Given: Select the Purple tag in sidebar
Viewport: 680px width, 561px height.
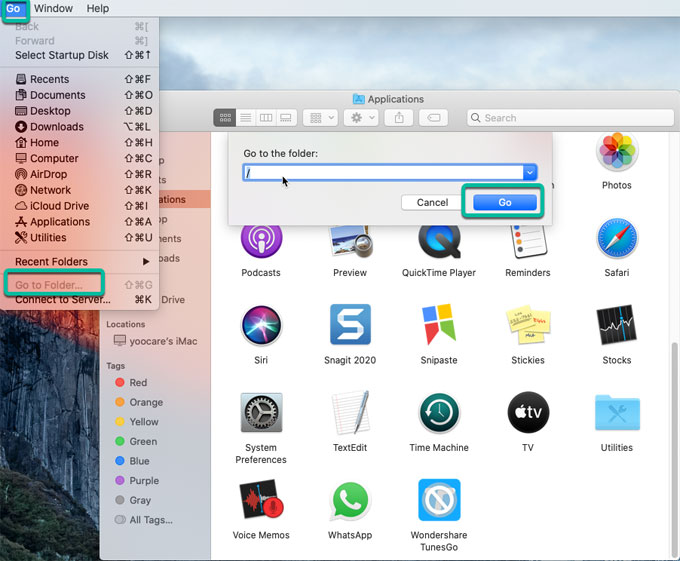Looking at the screenshot, I should coord(137,480).
